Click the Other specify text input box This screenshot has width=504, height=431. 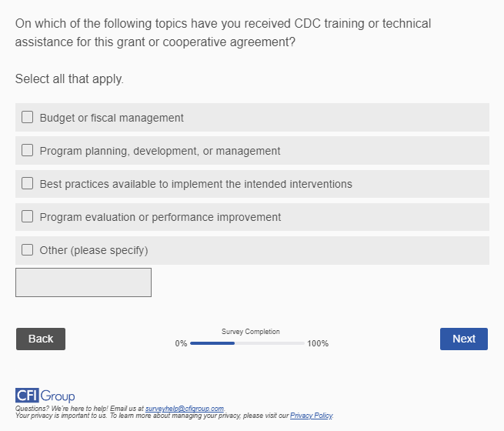coord(83,282)
